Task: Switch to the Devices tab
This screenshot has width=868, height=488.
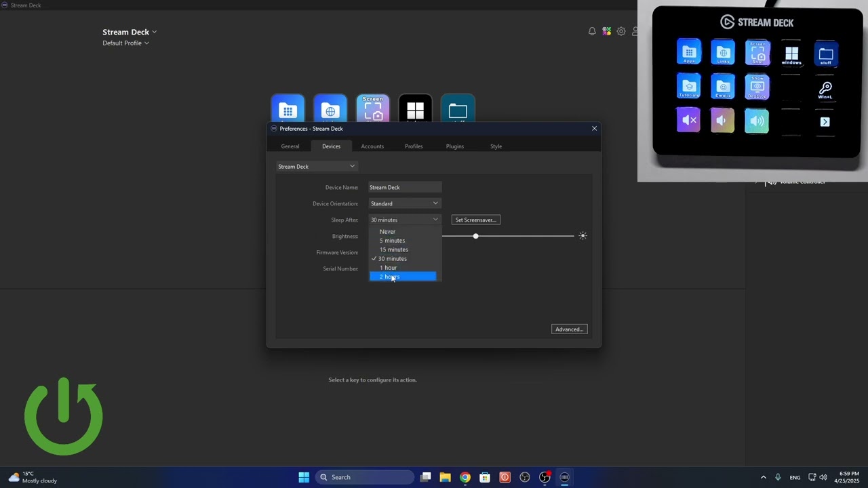Action: [x=331, y=146]
